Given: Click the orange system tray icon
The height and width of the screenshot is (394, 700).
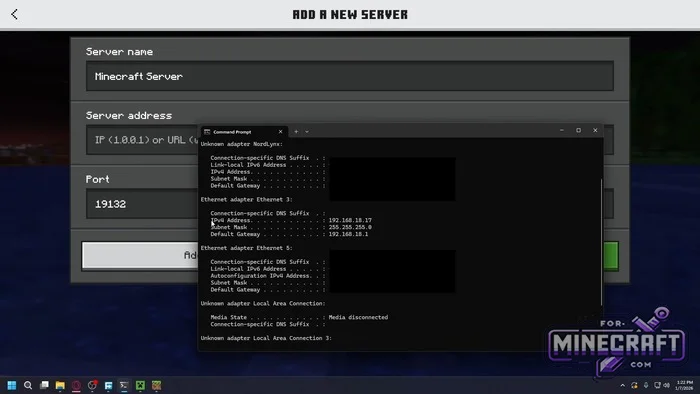Looking at the screenshot, I should click(x=634, y=385).
